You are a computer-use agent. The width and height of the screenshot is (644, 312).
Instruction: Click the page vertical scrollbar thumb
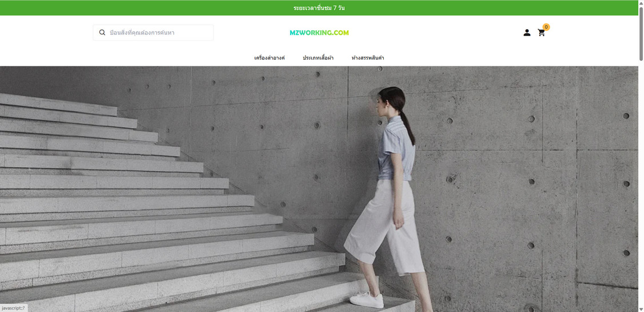click(x=641, y=34)
